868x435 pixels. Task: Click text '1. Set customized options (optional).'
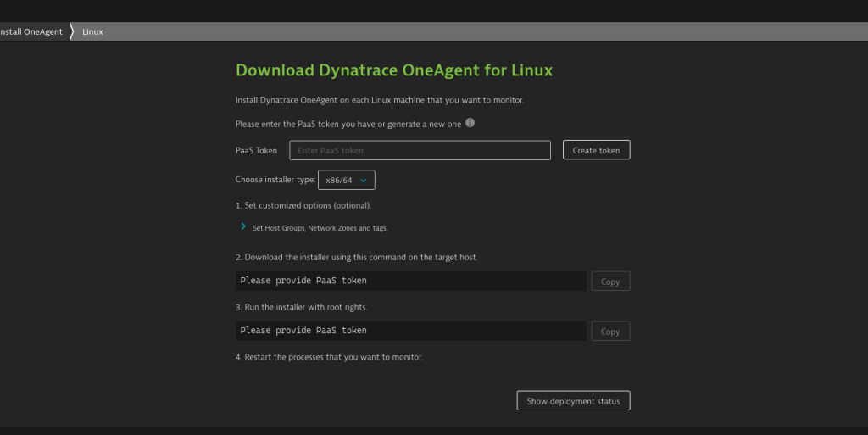tap(303, 205)
